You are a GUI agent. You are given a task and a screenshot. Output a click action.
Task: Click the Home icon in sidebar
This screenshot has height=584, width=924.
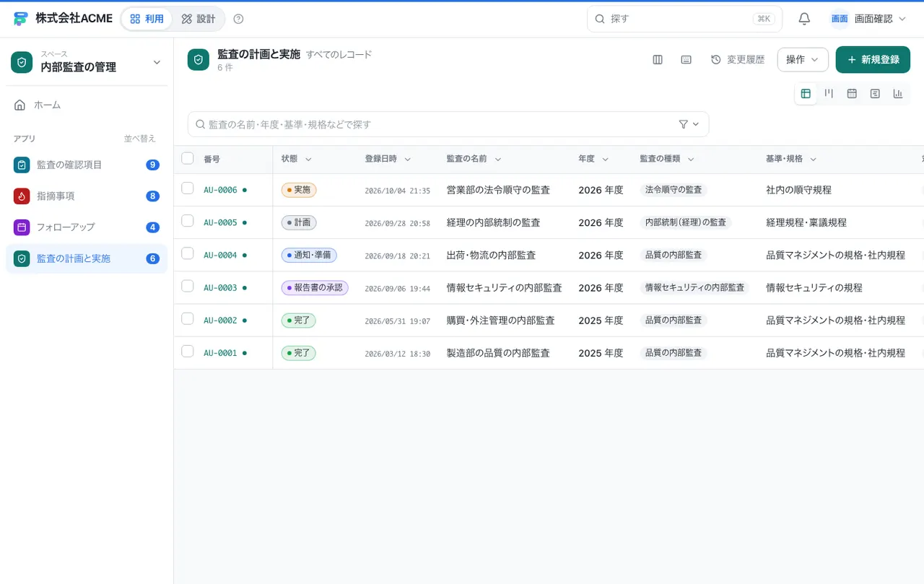20,105
